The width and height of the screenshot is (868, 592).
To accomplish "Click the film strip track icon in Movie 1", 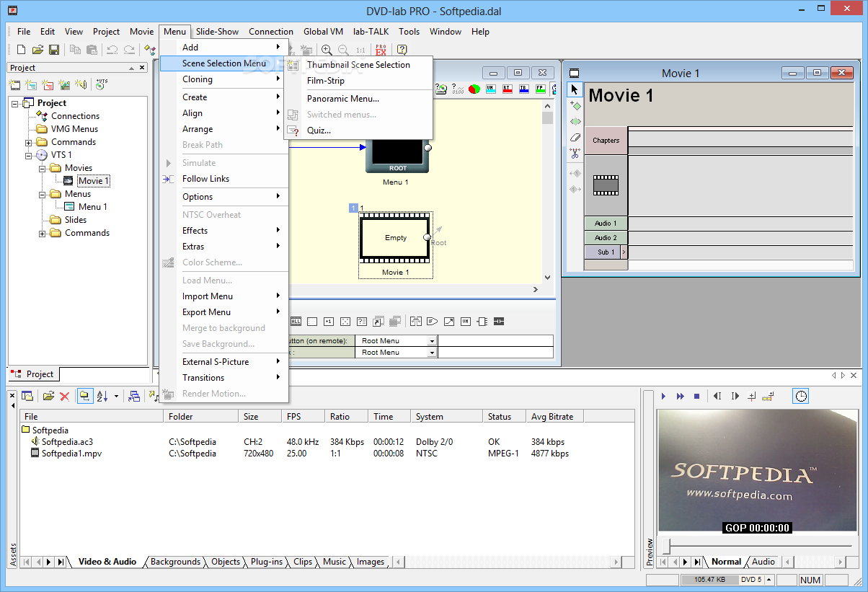I will coord(606,185).
